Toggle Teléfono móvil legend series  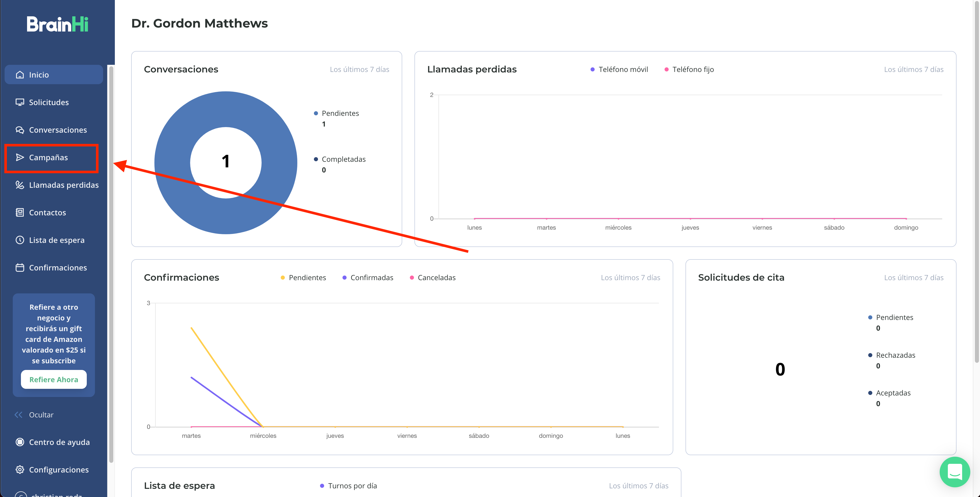(619, 69)
